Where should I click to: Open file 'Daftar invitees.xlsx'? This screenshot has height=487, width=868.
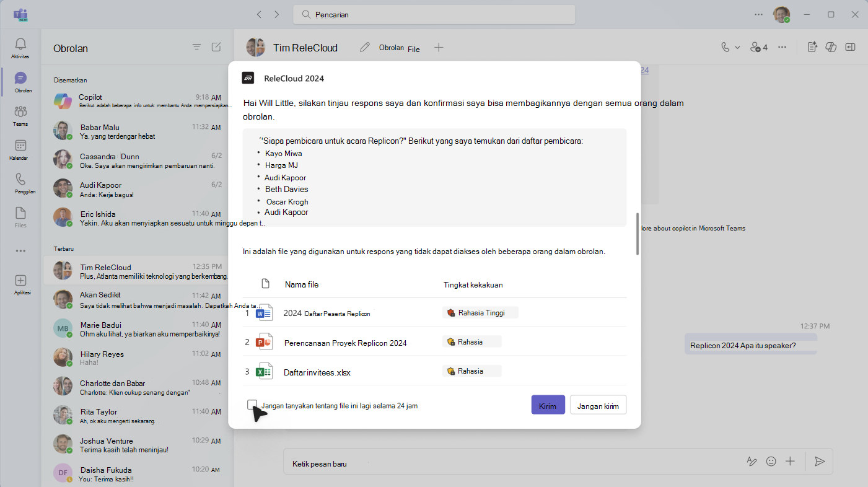[317, 372]
